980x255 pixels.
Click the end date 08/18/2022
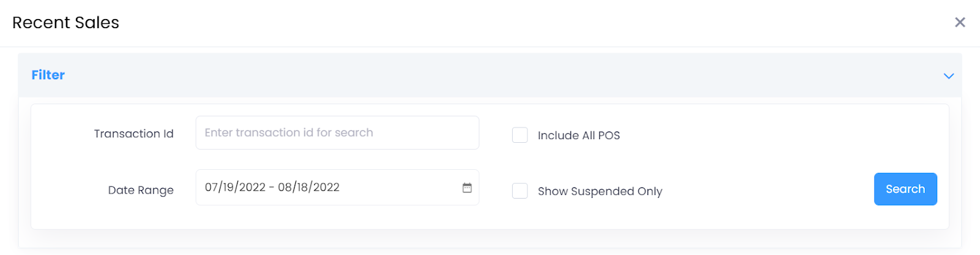click(x=309, y=188)
